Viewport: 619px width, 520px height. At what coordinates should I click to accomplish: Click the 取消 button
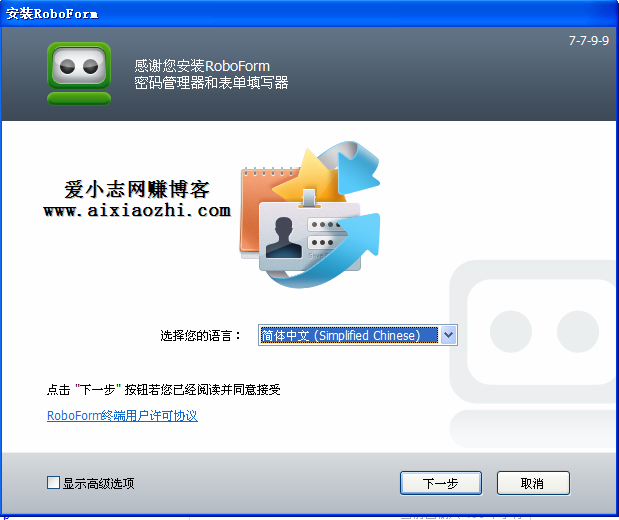click(533, 483)
